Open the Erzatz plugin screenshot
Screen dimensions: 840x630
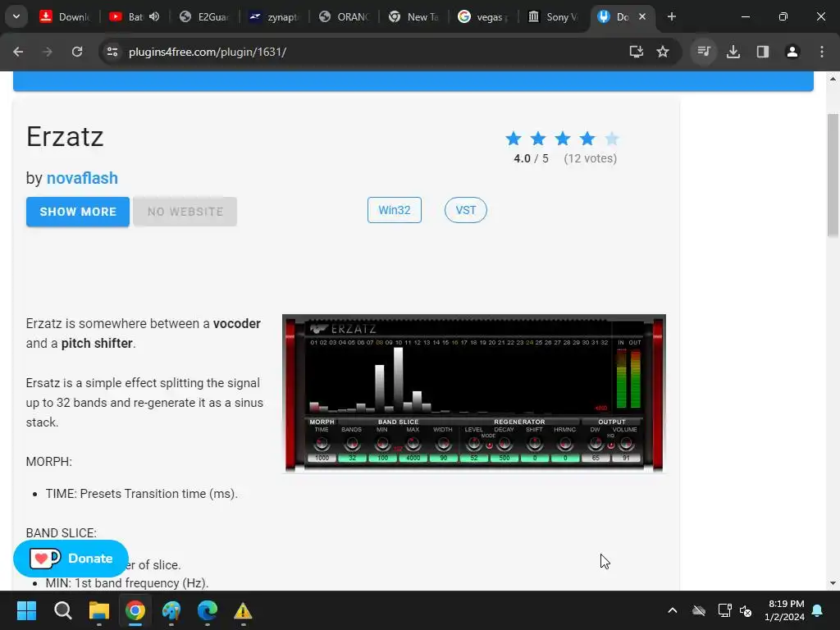[x=474, y=393]
